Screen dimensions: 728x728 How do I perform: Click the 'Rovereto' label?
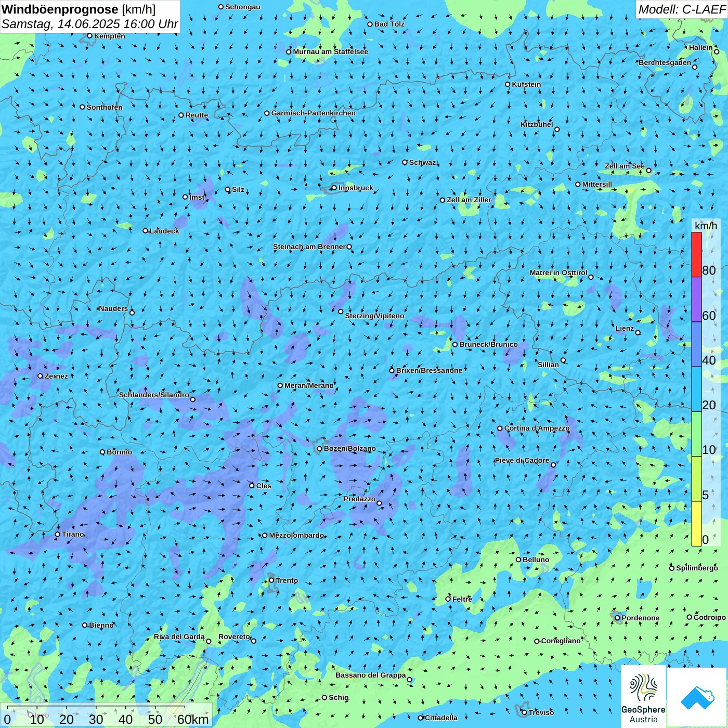tap(234, 636)
